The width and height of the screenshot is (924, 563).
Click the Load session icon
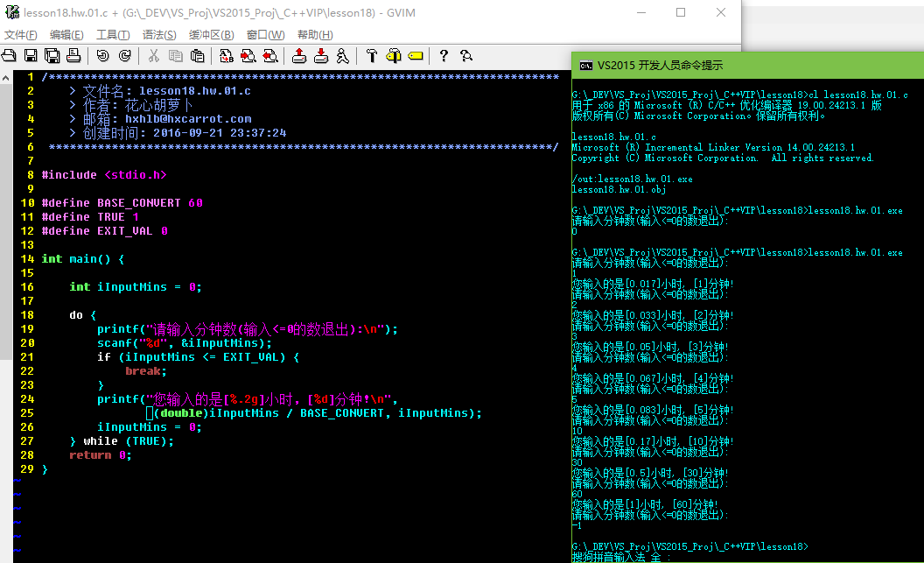[x=299, y=56]
